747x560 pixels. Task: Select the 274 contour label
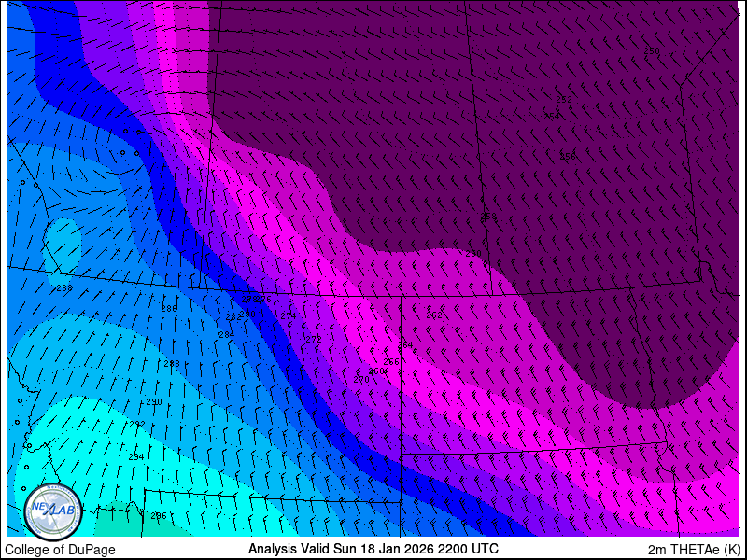point(289,316)
